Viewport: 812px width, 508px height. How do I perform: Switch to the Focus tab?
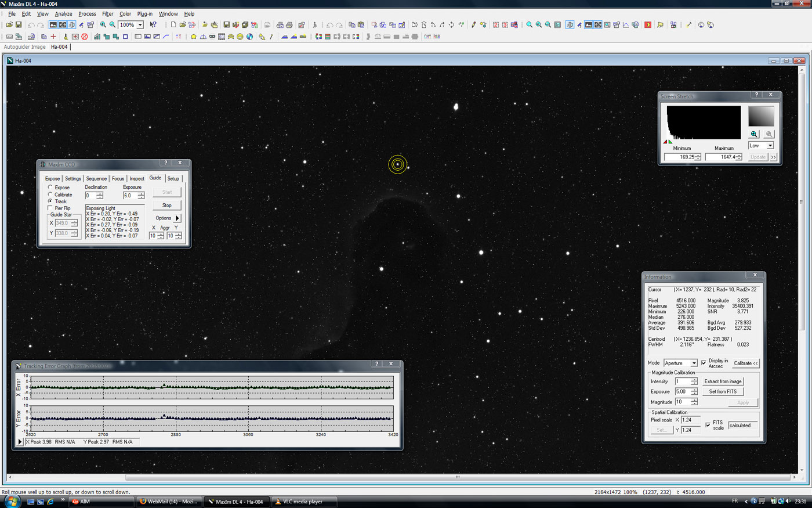[x=118, y=179]
